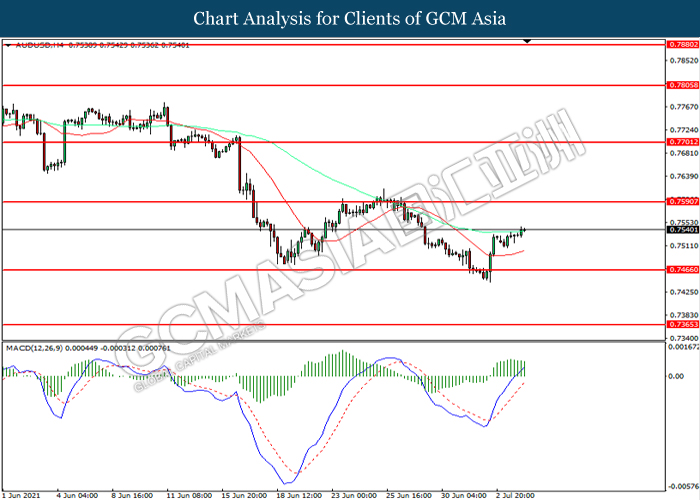Select the MACD(12,26,9) indicator label

[x=34, y=348]
